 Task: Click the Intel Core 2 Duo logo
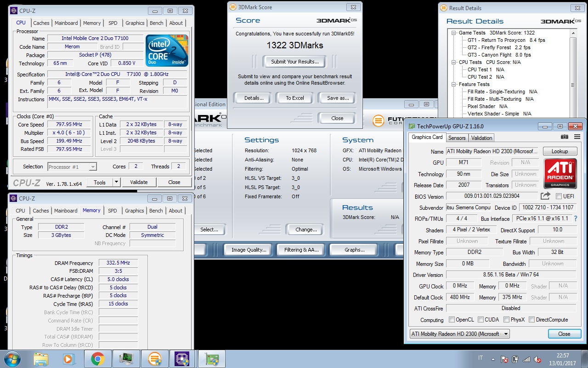click(167, 51)
